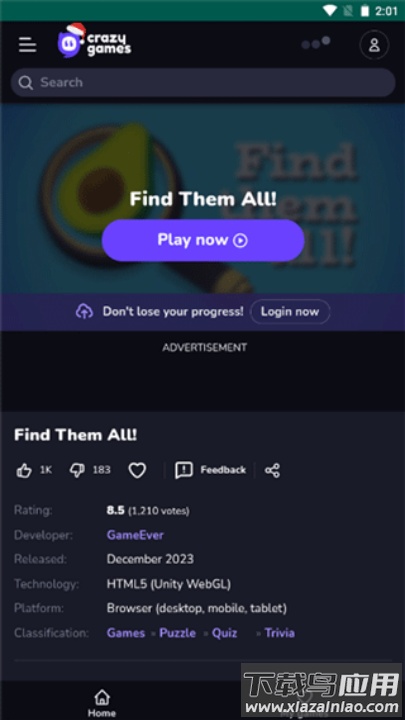Go to the Home tab
Viewport: 405px width, 720px height.
102,703
